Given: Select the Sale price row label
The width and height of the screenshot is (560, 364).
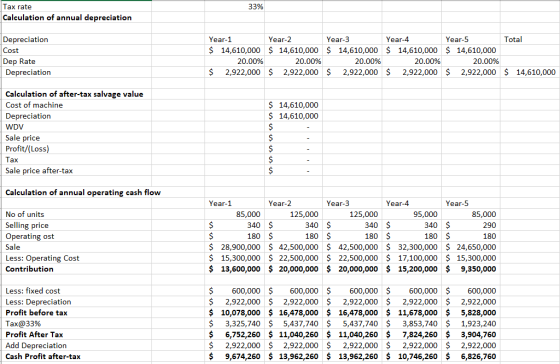Looking at the screenshot, I should (23, 138).
